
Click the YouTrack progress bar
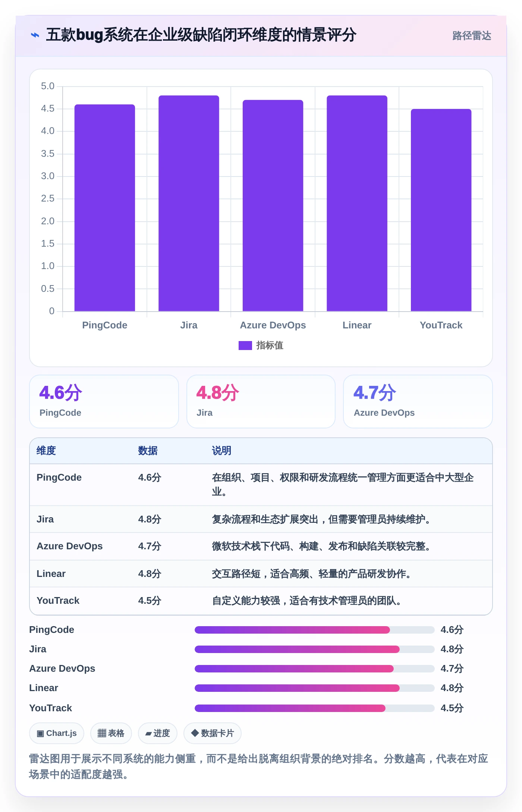coord(314,708)
